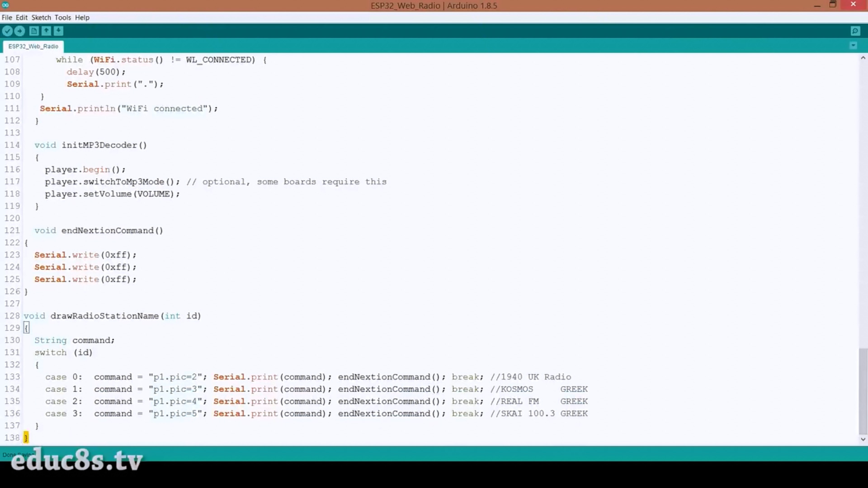Select the ESP32_Web_Radio tab
This screenshot has width=868, height=488.
pyautogui.click(x=33, y=46)
